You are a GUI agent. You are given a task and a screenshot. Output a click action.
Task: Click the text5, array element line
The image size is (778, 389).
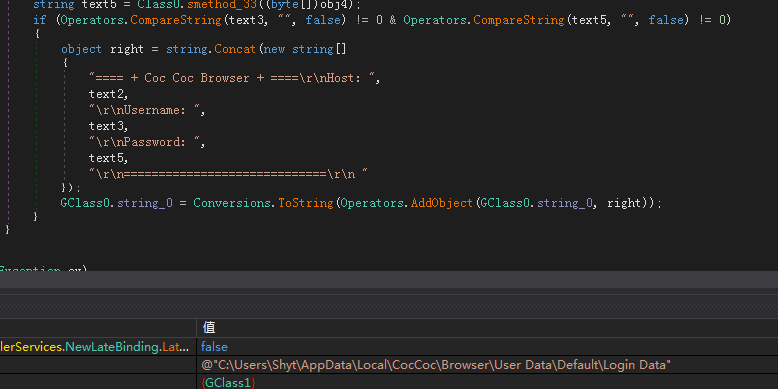click(x=109, y=158)
